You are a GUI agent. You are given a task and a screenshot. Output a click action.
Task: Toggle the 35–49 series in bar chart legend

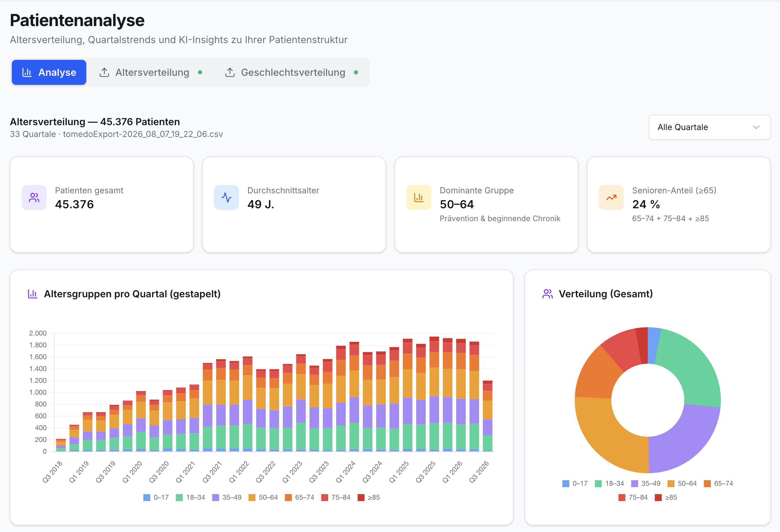pyautogui.click(x=227, y=497)
